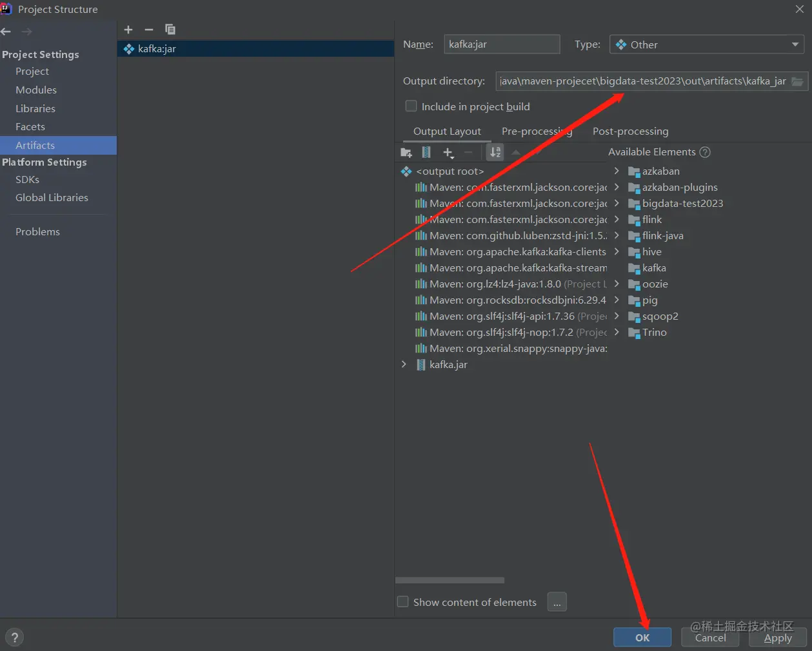The image size is (812, 651).
Task: Click the move up arrow in layout toolbar
Action: pos(516,153)
